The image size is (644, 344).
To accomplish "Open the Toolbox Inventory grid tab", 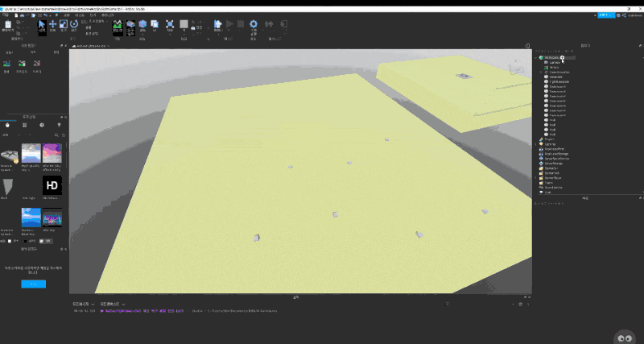I will [25, 125].
